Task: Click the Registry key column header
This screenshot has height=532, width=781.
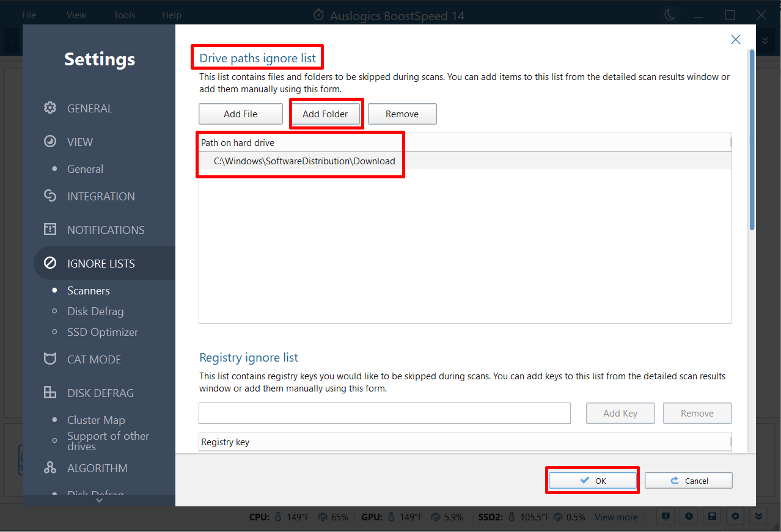Action: [465, 442]
